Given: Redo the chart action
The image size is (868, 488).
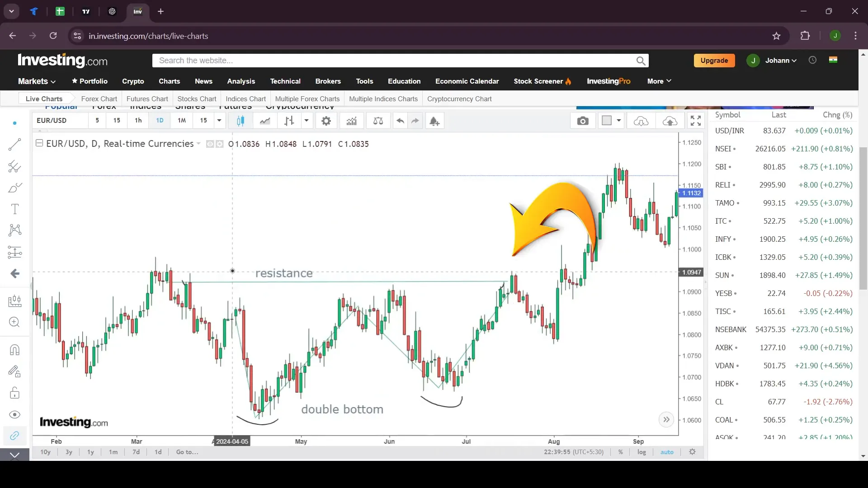Looking at the screenshot, I should 415,121.
